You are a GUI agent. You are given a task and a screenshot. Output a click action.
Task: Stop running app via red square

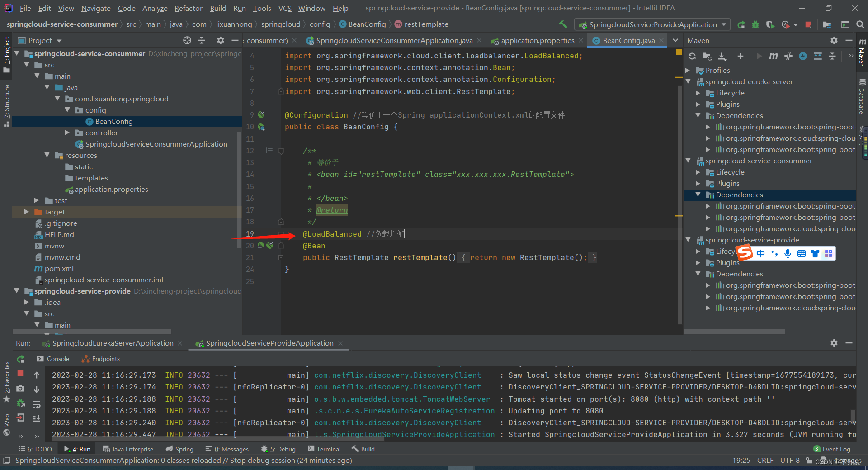point(808,24)
